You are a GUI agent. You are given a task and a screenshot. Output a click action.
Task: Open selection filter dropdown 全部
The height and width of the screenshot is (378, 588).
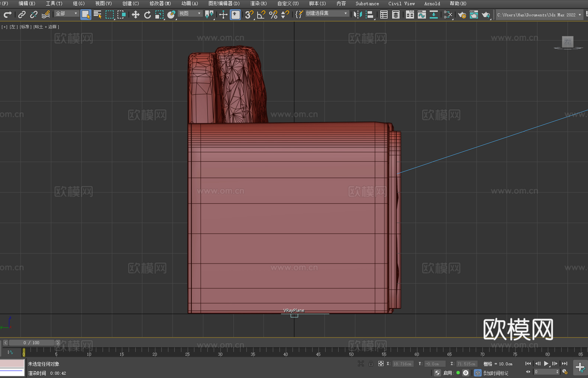(x=67, y=13)
